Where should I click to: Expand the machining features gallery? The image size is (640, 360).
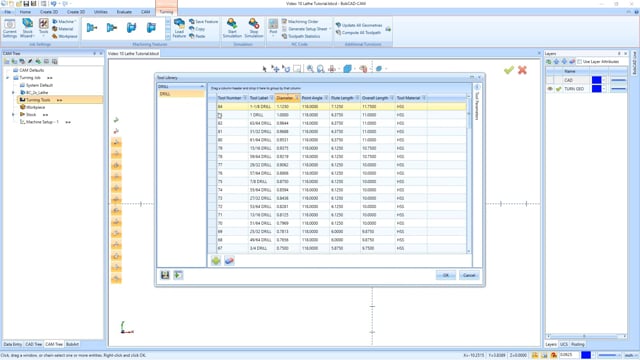168,36
